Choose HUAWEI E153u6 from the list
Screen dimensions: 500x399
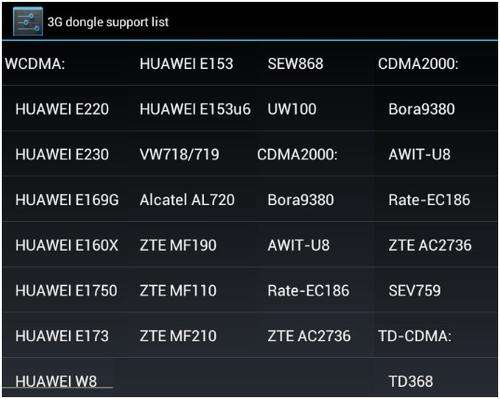[x=195, y=109]
